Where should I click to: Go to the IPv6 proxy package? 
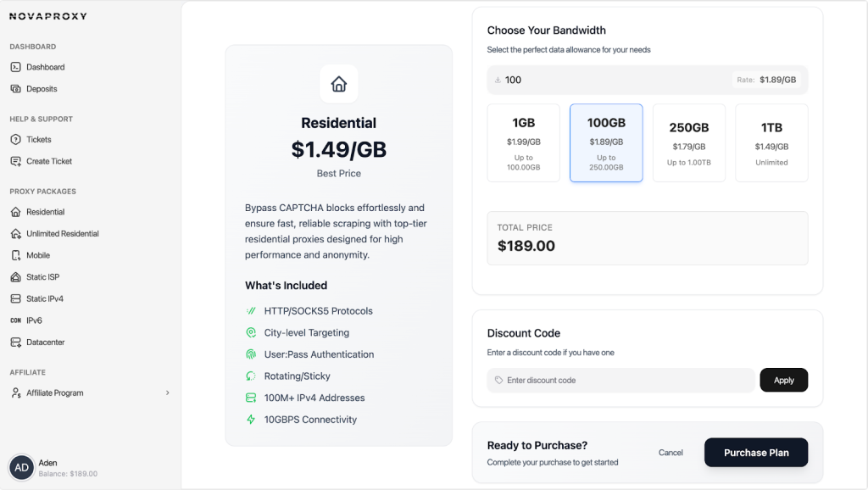tap(34, 320)
